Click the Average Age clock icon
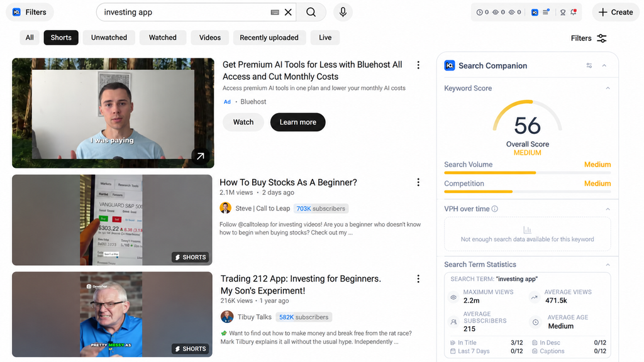 point(536,322)
